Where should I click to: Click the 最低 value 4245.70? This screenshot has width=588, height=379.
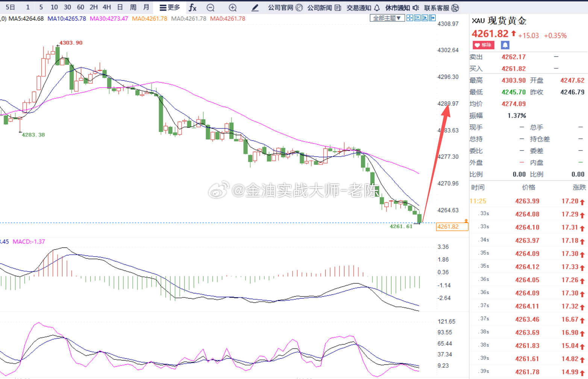pos(514,92)
